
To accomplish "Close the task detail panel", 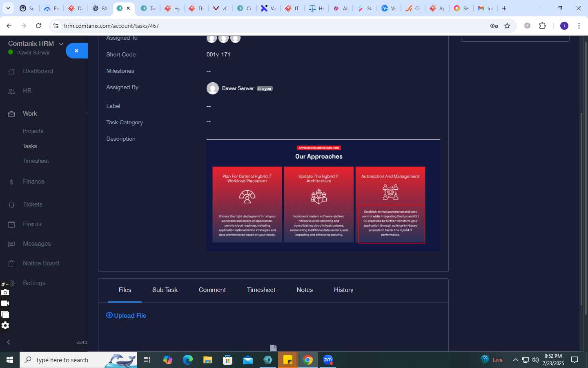I will tap(76, 51).
